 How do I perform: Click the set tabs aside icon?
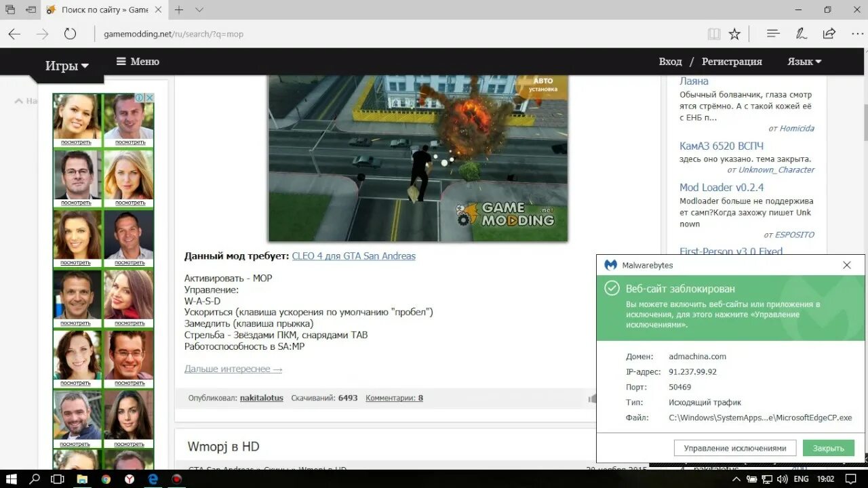[31, 9]
